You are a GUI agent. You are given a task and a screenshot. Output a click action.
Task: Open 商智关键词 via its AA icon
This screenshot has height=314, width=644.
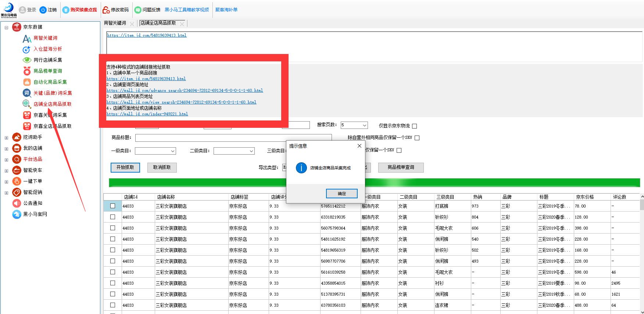(27, 38)
